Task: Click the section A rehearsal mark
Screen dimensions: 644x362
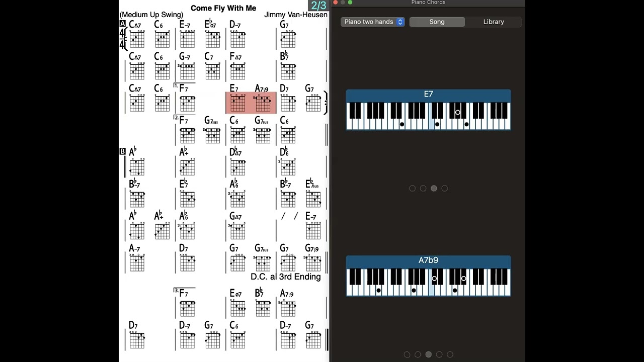Action: [122, 24]
